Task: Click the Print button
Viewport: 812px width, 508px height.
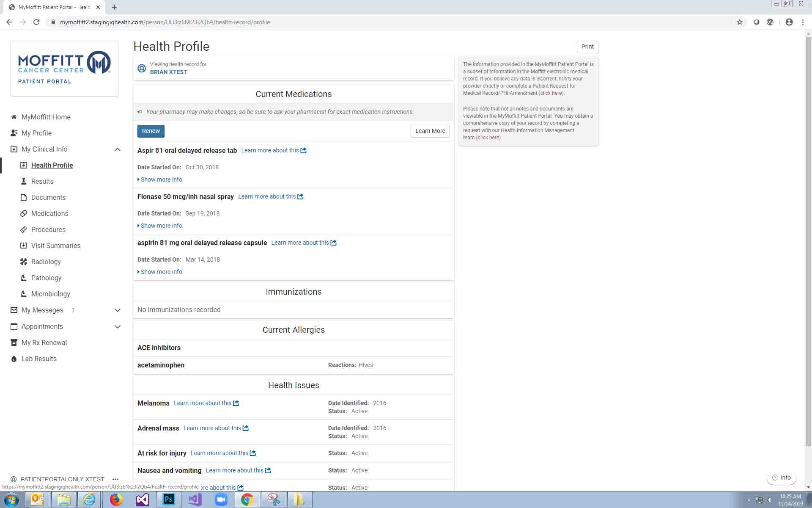Action: (x=587, y=47)
